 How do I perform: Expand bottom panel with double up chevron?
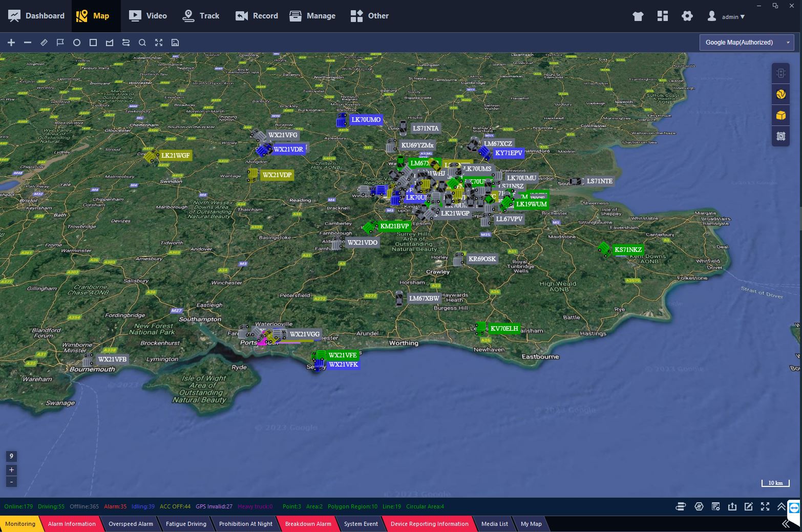point(782,506)
